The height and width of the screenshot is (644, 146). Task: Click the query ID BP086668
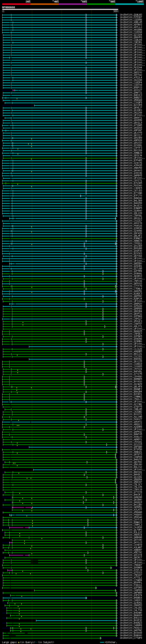tap(8, 7)
